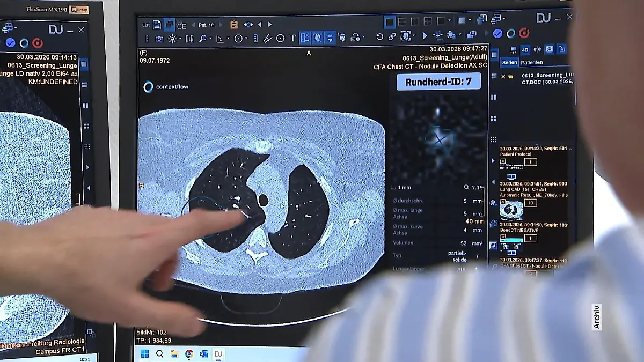The width and height of the screenshot is (644, 362).
Task: Click the chain link synchronize icon
Action: [x=392, y=36]
